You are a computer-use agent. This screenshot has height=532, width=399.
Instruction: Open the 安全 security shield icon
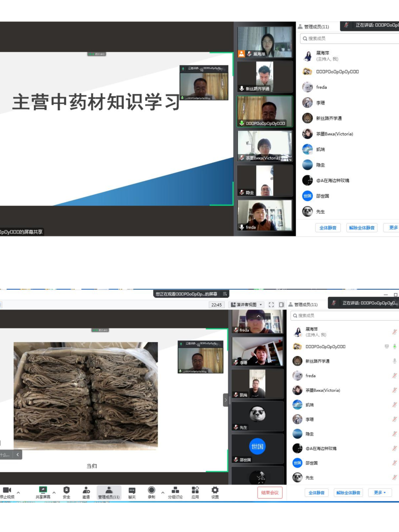(66, 491)
